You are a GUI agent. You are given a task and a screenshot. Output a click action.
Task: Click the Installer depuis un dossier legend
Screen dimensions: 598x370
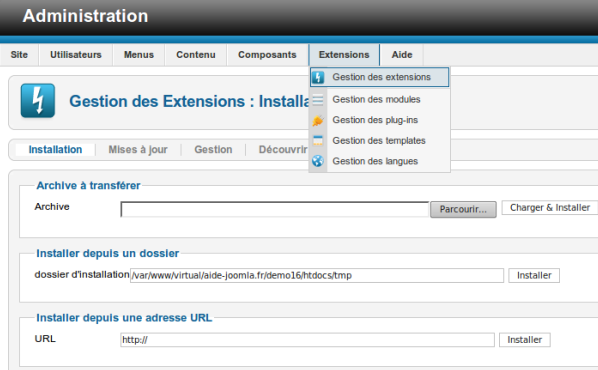pyautogui.click(x=108, y=254)
